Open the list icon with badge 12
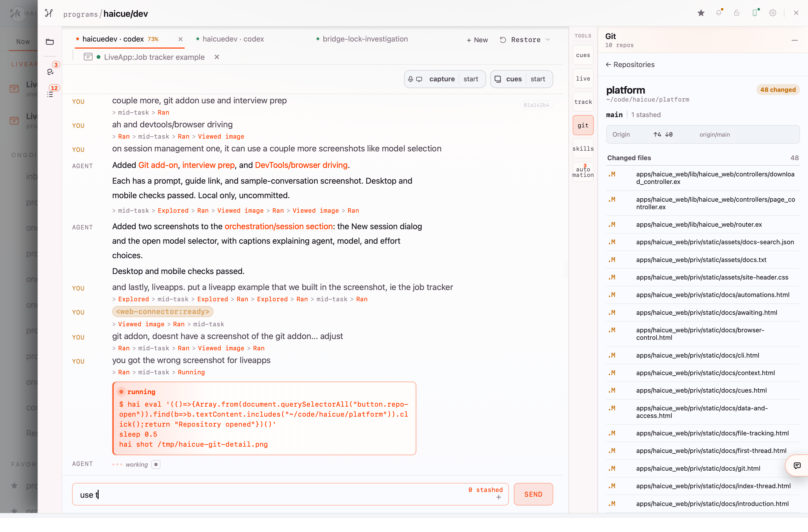This screenshot has width=808, height=532. click(50, 94)
